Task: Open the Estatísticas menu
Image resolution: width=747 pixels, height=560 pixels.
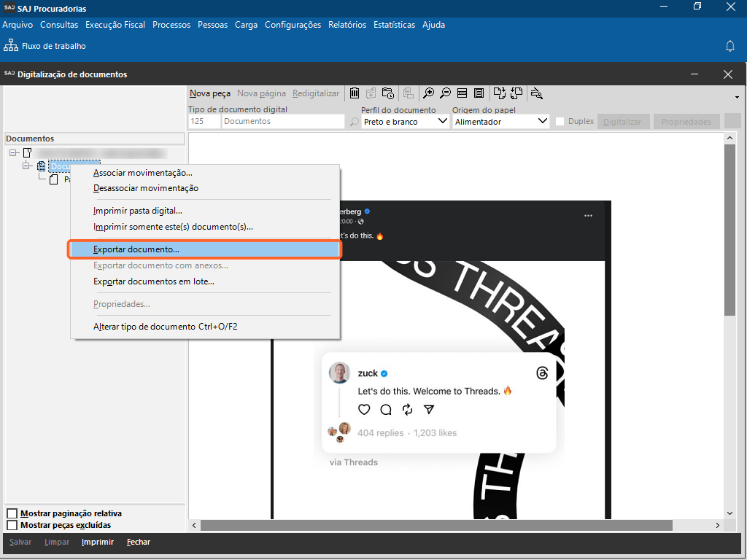Action: pyautogui.click(x=394, y=25)
